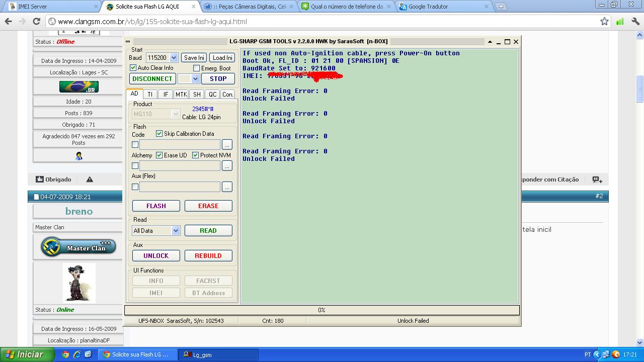The image size is (644, 362).
Task: Switch to the Con. tab
Action: click(x=228, y=94)
